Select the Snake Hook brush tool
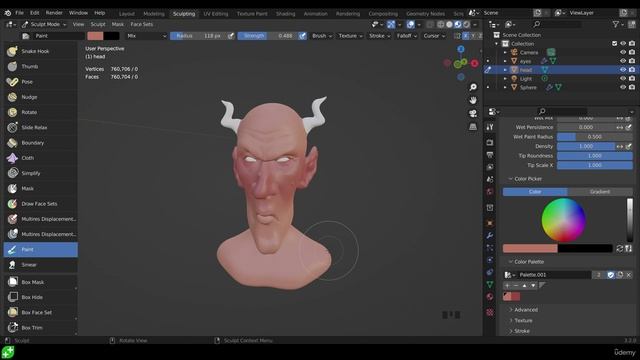 point(40,51)
